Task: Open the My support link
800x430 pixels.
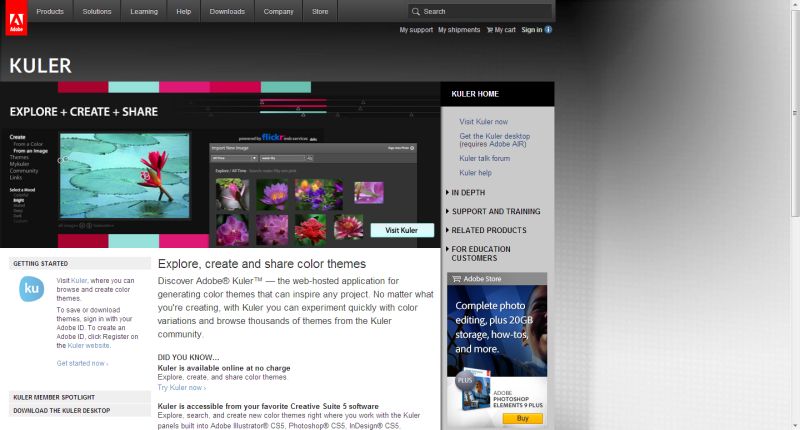Action: click(x=416, y=30)
